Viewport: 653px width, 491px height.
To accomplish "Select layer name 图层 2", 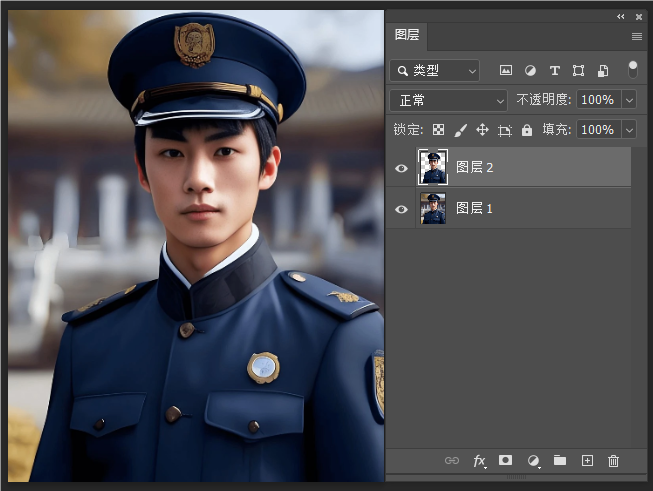I will click(475, 167).
